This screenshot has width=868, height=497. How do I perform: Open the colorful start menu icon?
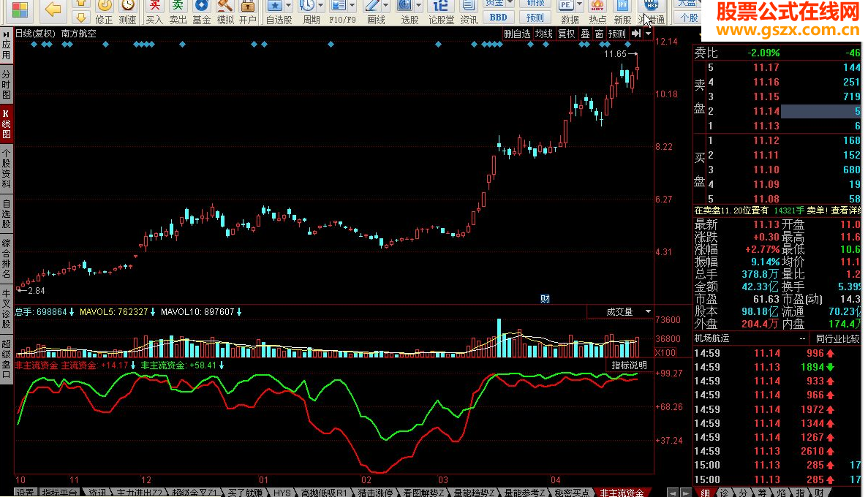point(20,10)
